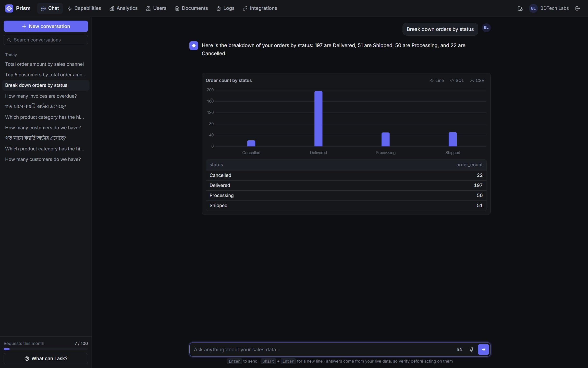Select the Delivered row in the table

[346, 185]
